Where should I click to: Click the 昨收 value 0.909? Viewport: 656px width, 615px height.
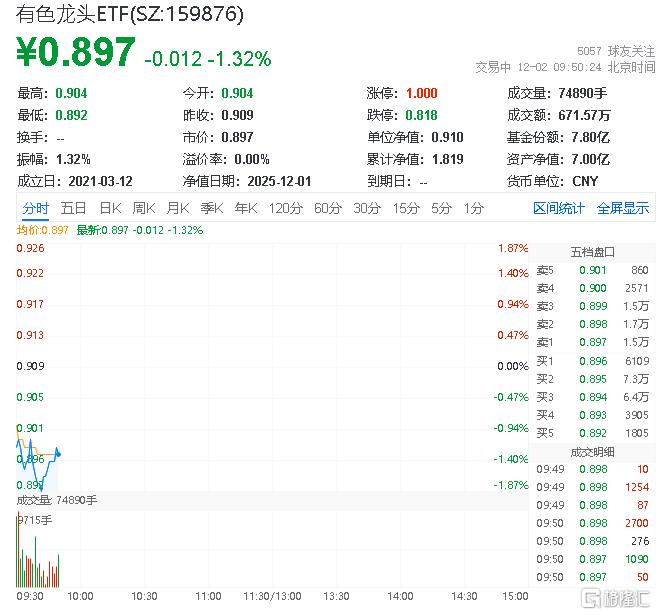point(237,115)
